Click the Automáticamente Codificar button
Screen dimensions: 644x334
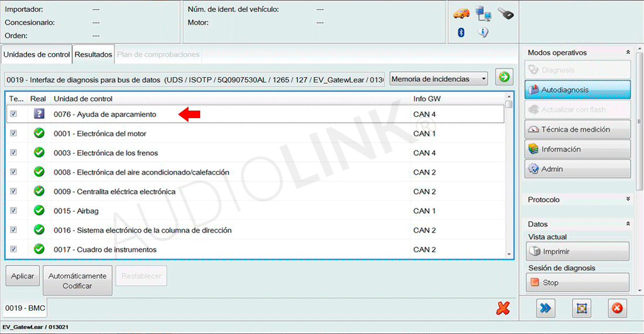tap(77, 281)
